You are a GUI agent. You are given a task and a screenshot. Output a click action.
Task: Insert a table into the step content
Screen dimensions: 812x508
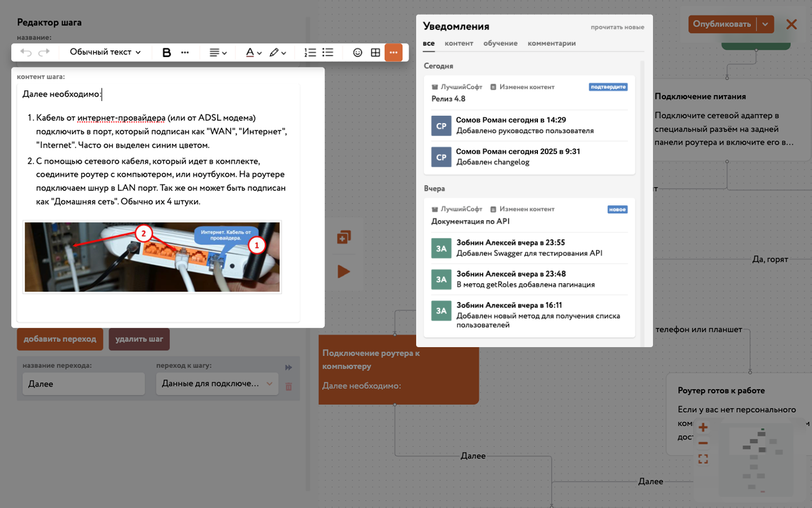click(376, 52)
